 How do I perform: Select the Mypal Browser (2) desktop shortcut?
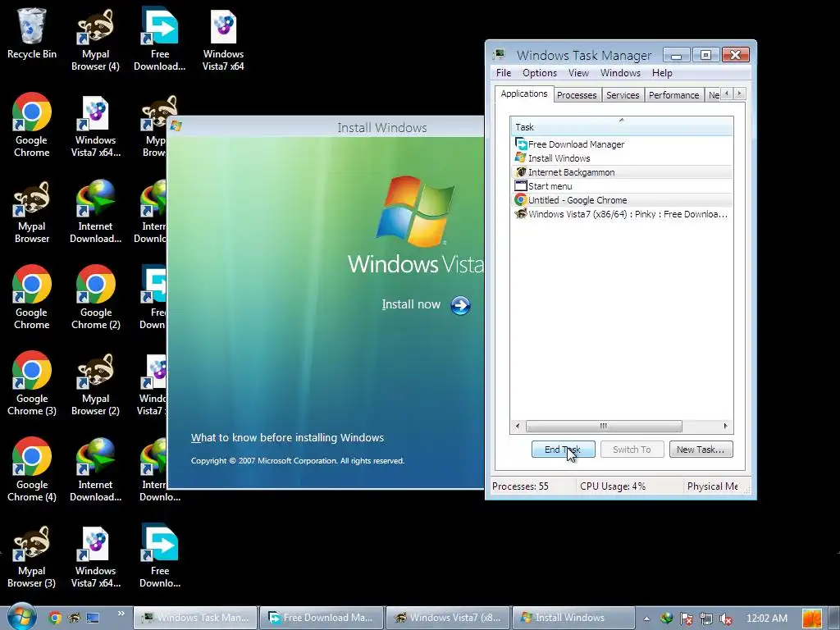coord(95,384)
